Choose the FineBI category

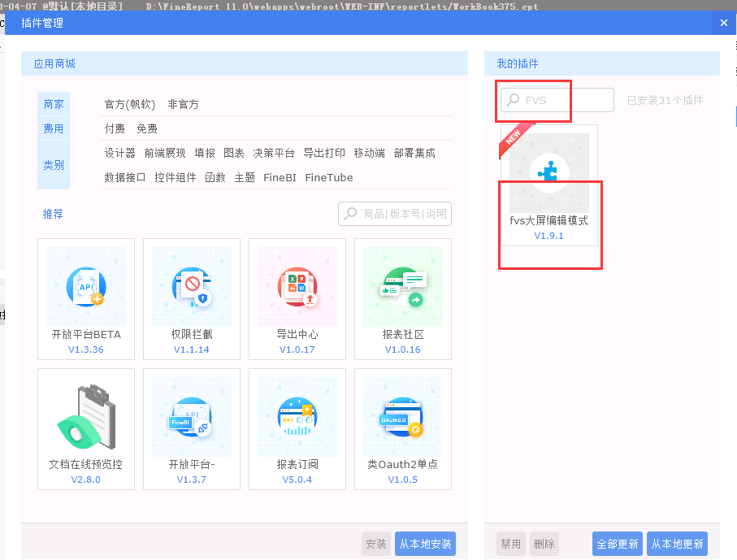click(280, 177)
